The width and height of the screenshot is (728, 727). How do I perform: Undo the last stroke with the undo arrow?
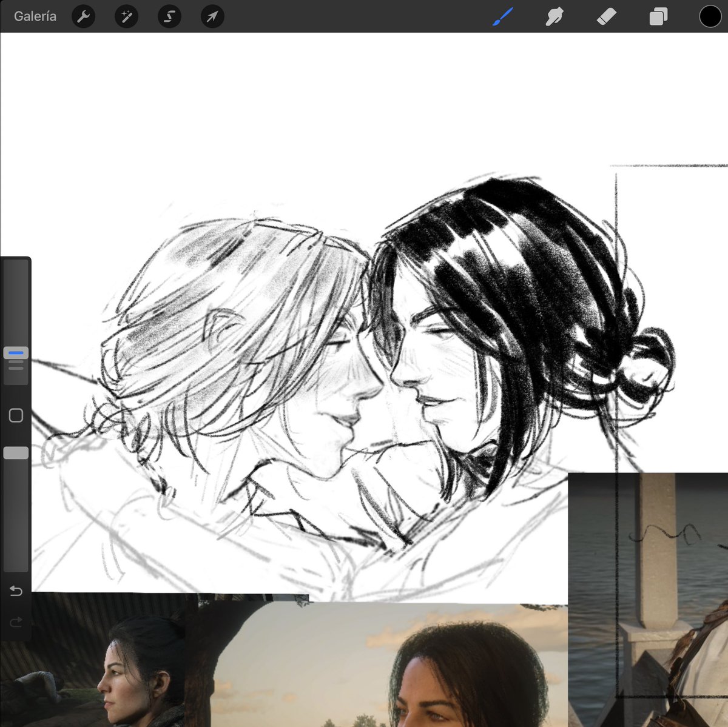coord(16,591)
